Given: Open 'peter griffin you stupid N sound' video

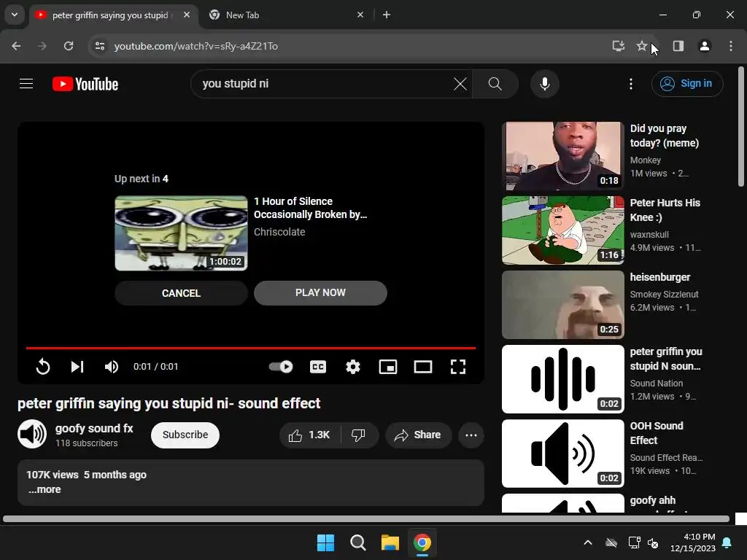Looking at the screenshot, I should tap(562, 379).
